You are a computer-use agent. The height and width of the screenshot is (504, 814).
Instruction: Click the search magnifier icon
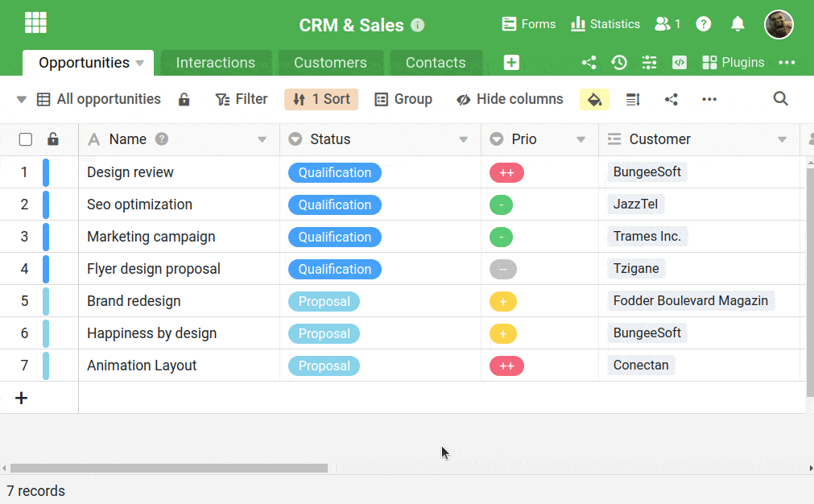tap(780, 98)
